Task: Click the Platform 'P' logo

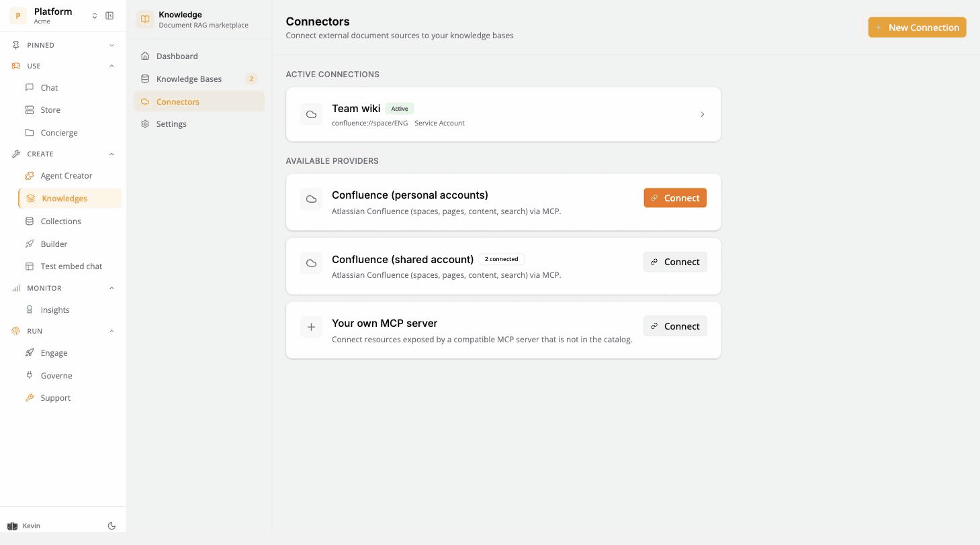Action: click(18, 15)
